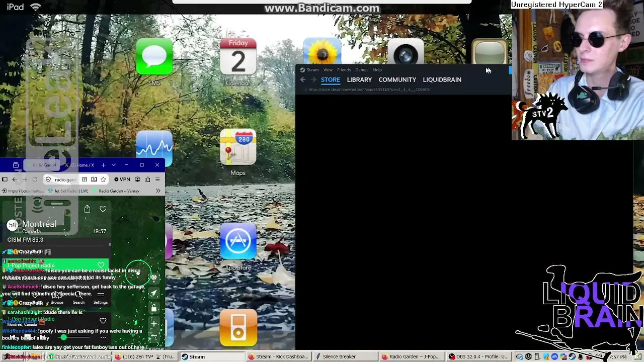Open the Stocks app icon
This screenshot has width=644, height=362.
point(154,148)
